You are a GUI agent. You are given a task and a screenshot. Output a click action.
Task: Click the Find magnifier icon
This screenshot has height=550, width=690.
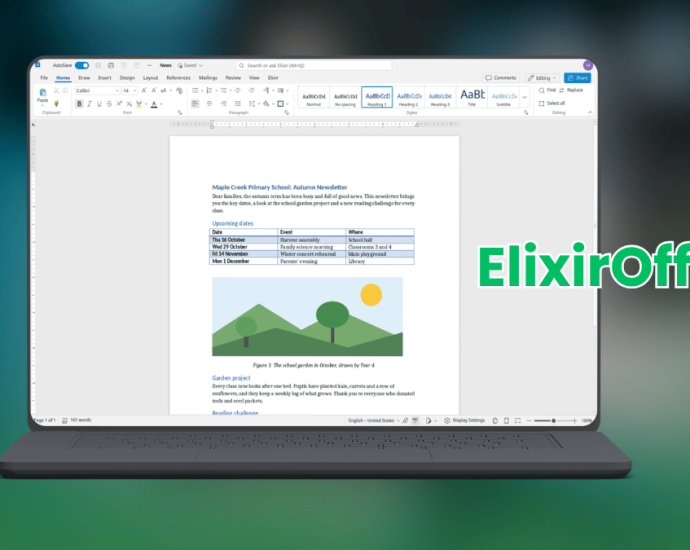(542, 90)
